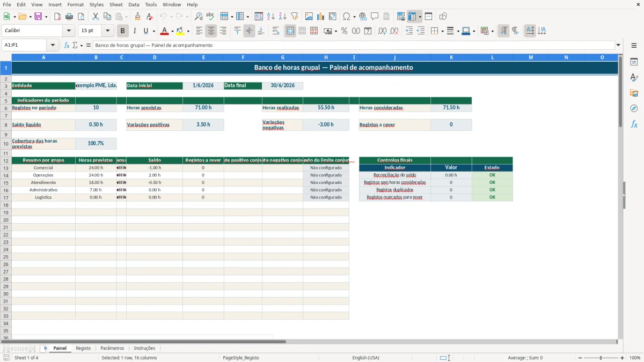Viewport: 644px width, 362px height.
Task: Insert Chart icon in toolbar
Action: point(320,17)
